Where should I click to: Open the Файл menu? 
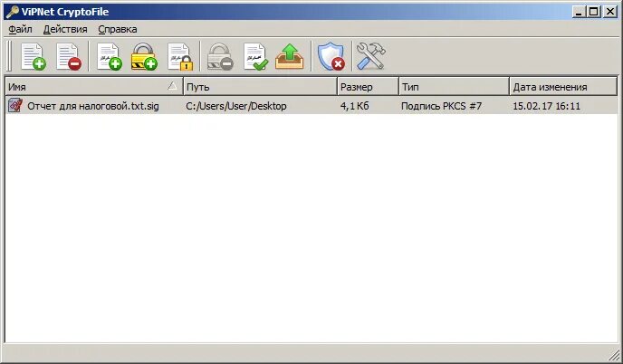pyautogui.click(x=20, y=29)
